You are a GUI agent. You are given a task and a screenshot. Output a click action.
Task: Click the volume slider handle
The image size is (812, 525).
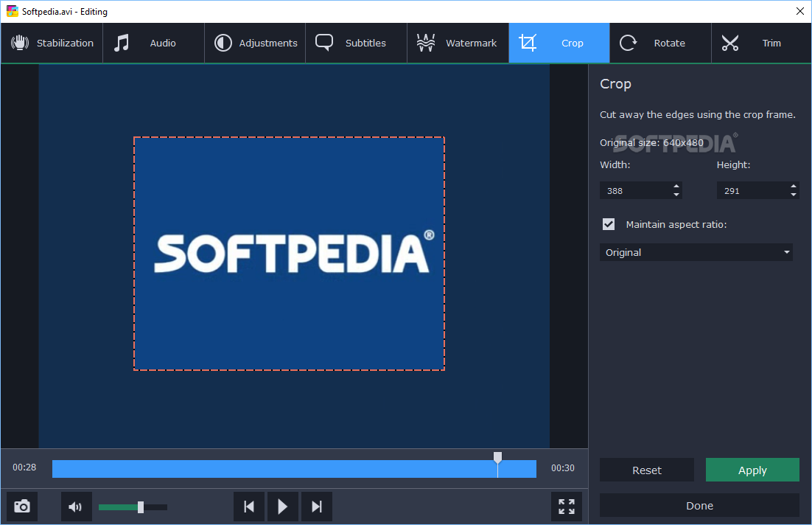click(x=140, y=507)
